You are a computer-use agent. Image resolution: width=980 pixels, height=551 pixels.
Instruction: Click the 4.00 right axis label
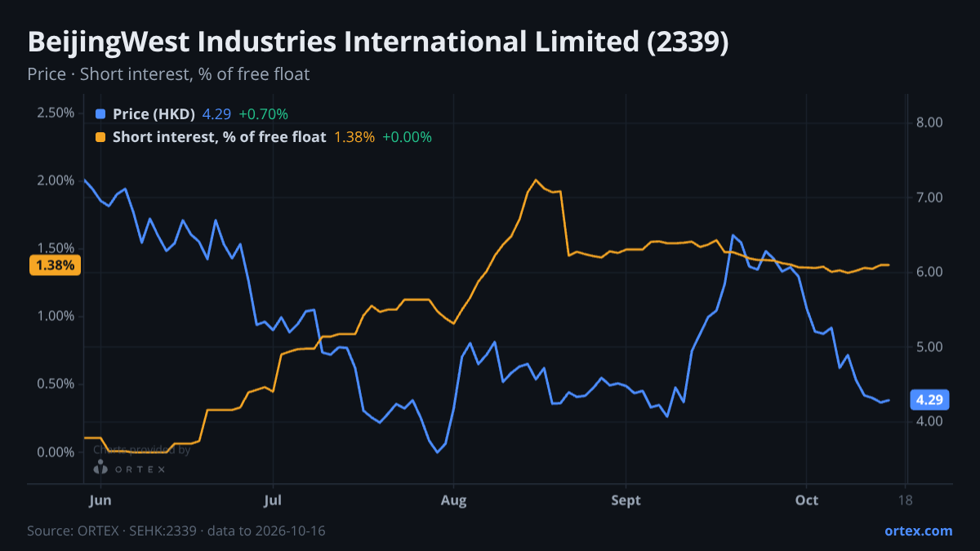click(x=930, y=422)
